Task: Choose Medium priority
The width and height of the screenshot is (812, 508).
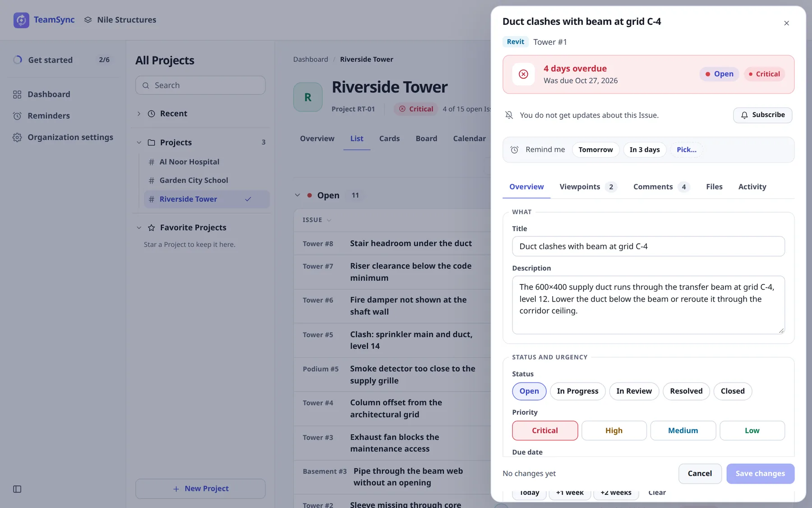Action: pyautogui.click(x=683, y=431)
